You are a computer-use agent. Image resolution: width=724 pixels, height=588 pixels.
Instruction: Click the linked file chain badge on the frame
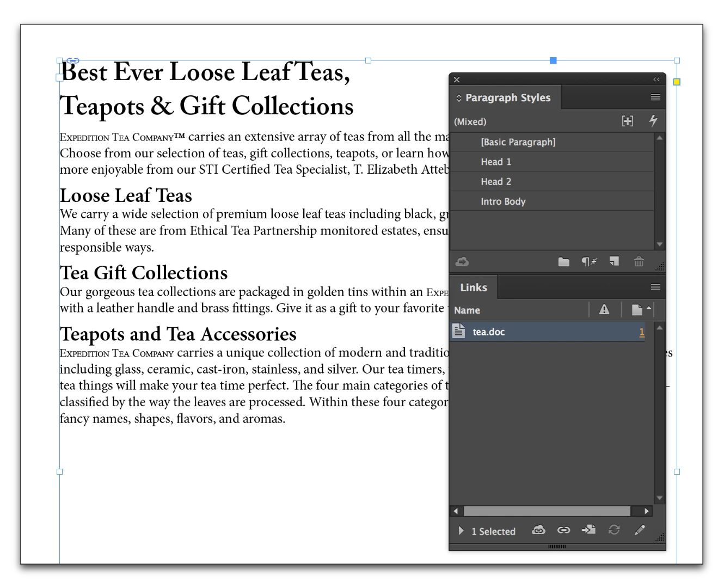point(73,60)
